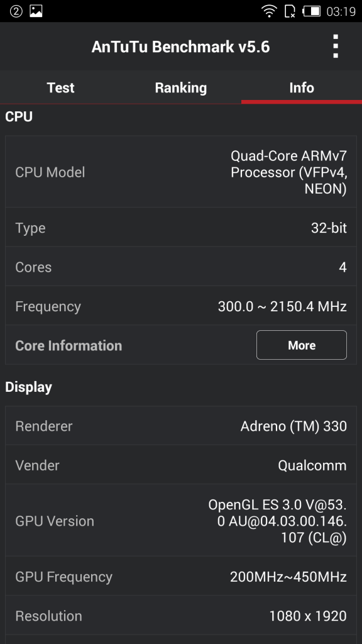This screenshot has width=362, height=644.
Task: Tap the circled 2 notification icon
Action: click(16, 11)
